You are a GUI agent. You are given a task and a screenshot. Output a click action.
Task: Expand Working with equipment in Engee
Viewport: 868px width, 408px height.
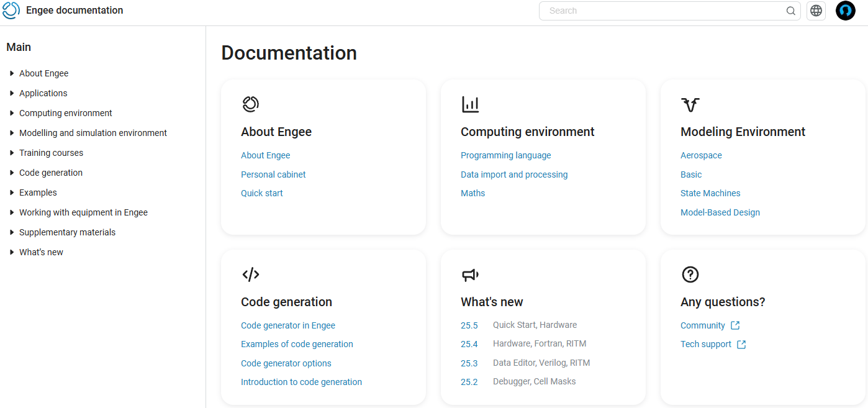[78, 212]
